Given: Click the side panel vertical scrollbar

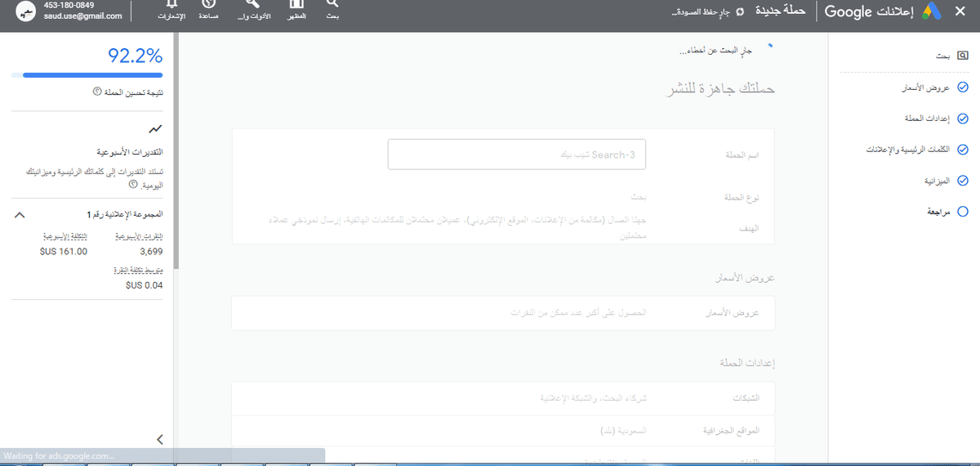Looking at the screenshot, I should (x=176, y=151).
